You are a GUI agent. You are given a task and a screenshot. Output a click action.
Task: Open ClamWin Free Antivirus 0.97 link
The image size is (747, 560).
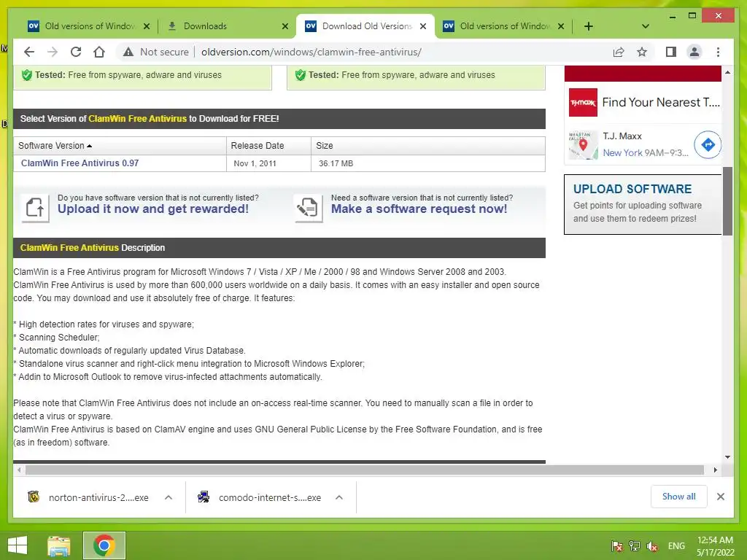pyautogui.click(x=80, y=163)
